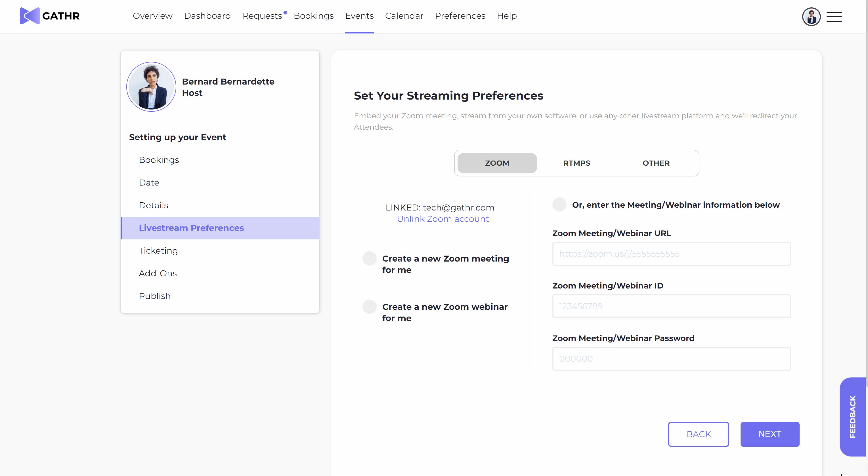Select Bookings in the event setup sidebar
Viewport: 868px width, 476px height.
click(220, 160)
